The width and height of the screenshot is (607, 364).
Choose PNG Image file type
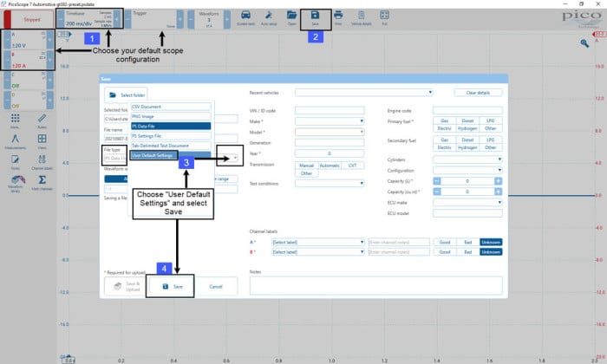tap(171, 116)
